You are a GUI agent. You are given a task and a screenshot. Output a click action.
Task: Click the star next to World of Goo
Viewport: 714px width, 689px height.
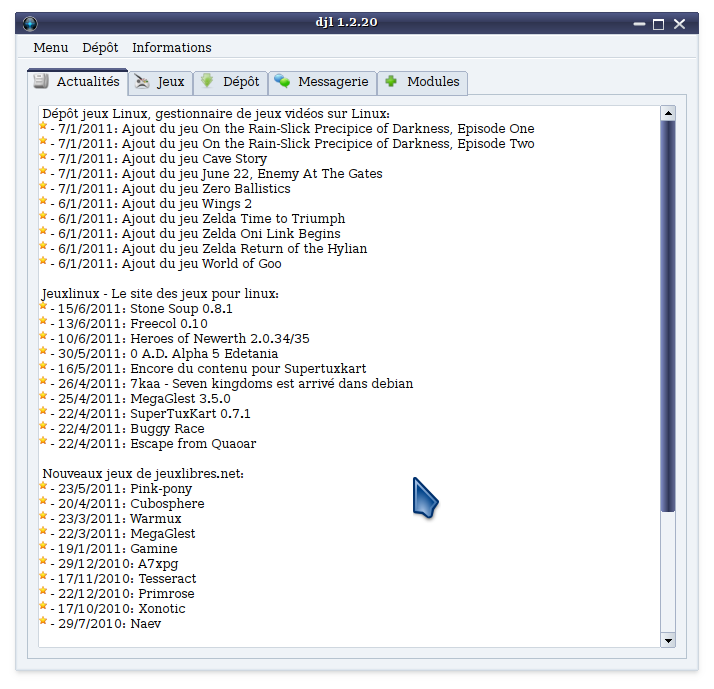(43, 261)
